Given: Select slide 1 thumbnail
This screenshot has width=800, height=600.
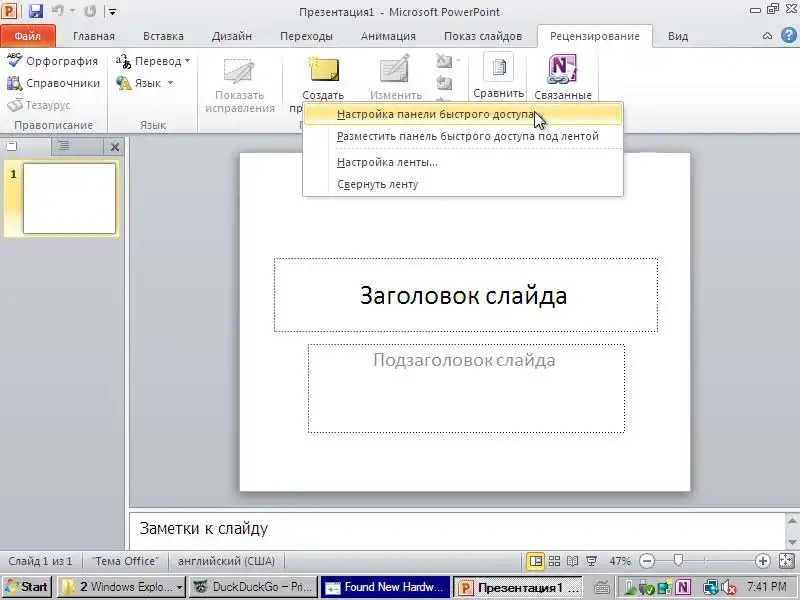Looking at the screenshot, I should (x=69, y=198).
